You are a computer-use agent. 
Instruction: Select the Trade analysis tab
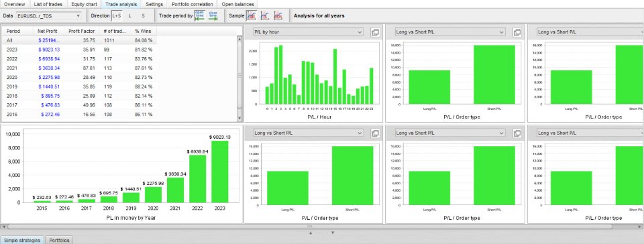(x=121, y=4)
